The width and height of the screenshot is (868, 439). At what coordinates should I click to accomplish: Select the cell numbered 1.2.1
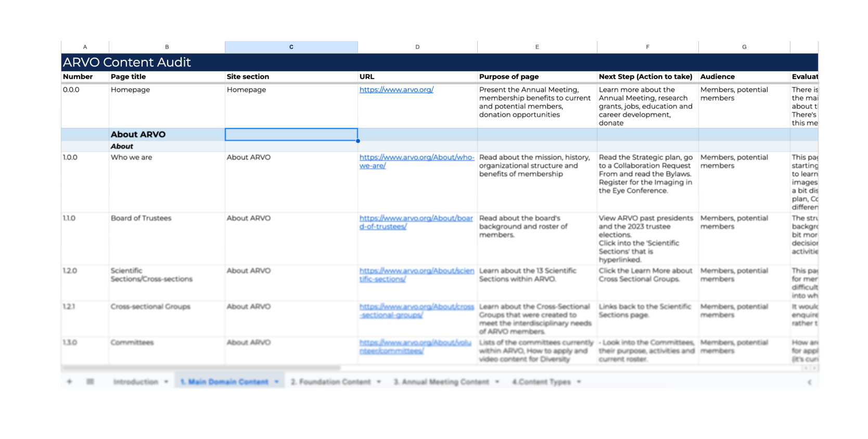[85, 319]
